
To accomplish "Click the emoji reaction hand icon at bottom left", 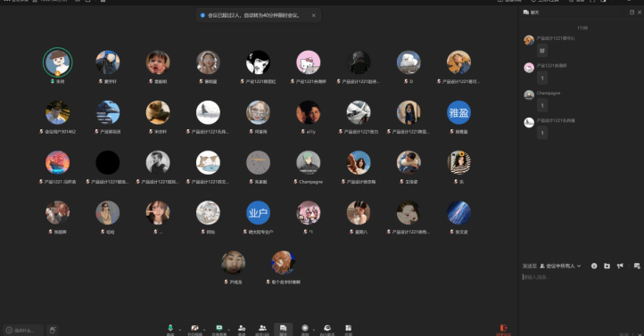I will pos(53,330).
